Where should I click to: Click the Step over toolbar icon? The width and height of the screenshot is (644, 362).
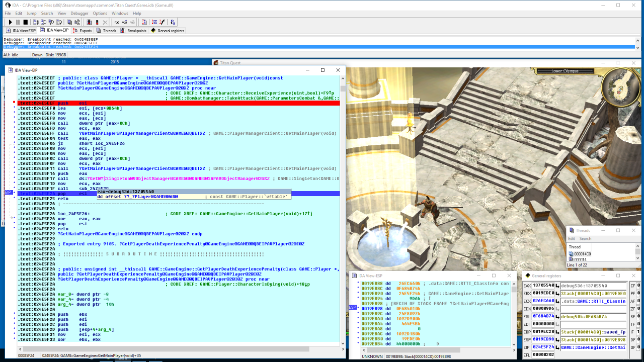tap(43, 22)
